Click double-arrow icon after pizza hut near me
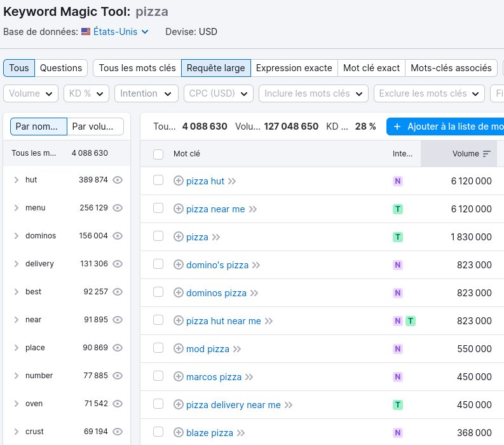This screenshot has height=445, width=504. (x=269, y=321)
